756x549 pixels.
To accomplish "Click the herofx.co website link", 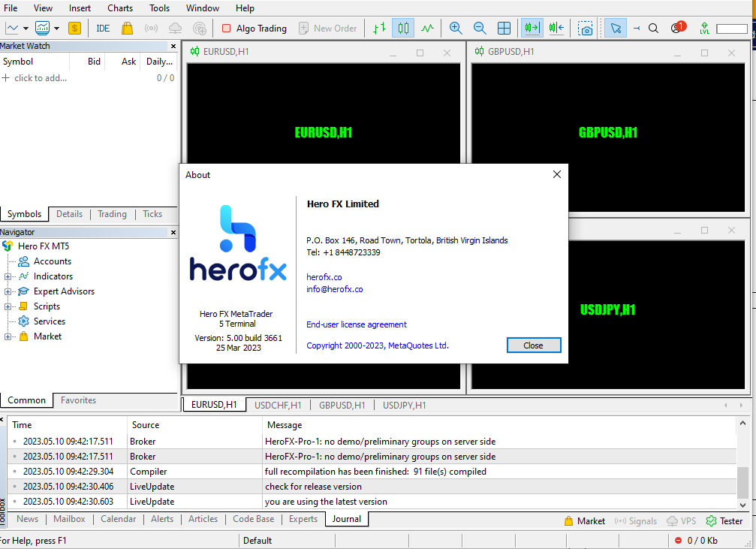I will 324,276.
